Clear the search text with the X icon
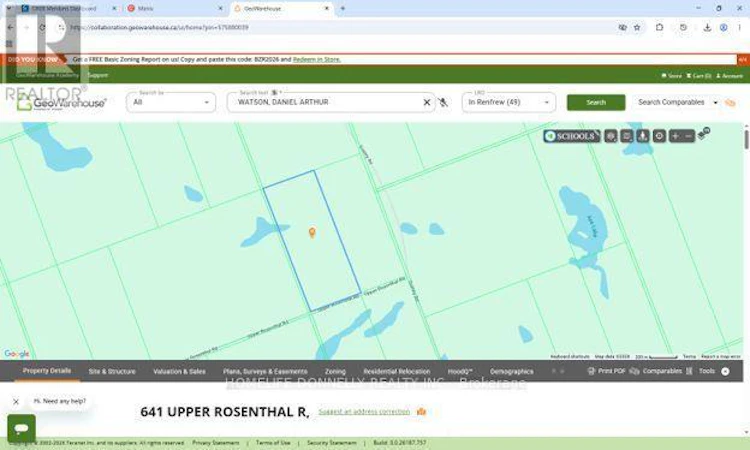Viewport: 750px width, 450px height. pyautogui.click(x=427, y=102)
